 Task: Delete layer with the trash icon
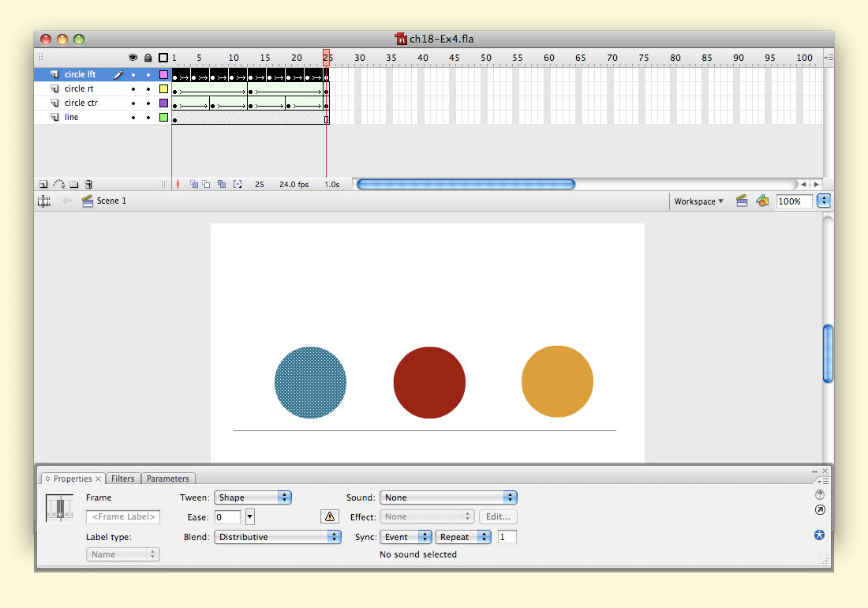(x=89, y=184)
